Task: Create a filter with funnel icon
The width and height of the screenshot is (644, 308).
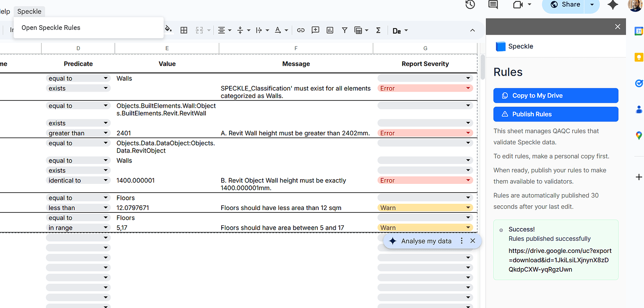Action: click(x=344, y=30)
